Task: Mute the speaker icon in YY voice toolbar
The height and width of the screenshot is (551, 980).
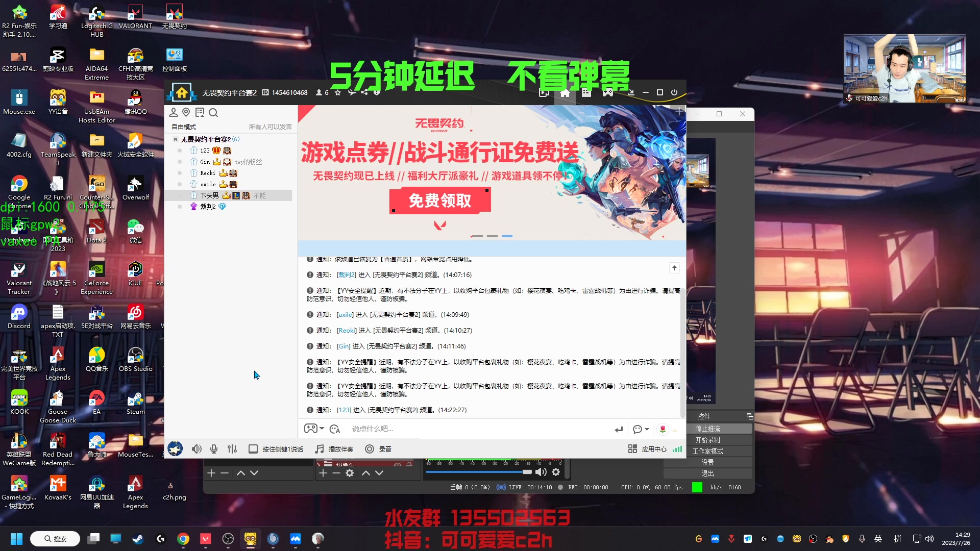Action: click(x=197, y=449)
